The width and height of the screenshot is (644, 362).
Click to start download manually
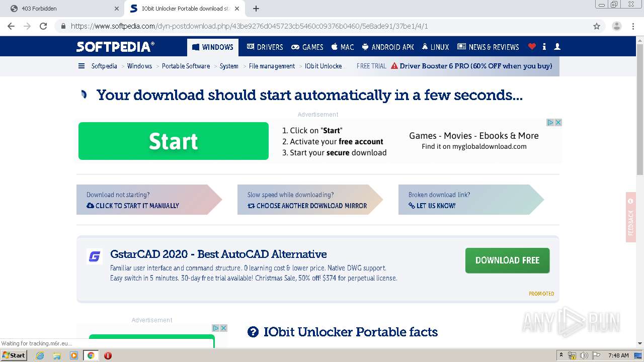pos(133,206)
